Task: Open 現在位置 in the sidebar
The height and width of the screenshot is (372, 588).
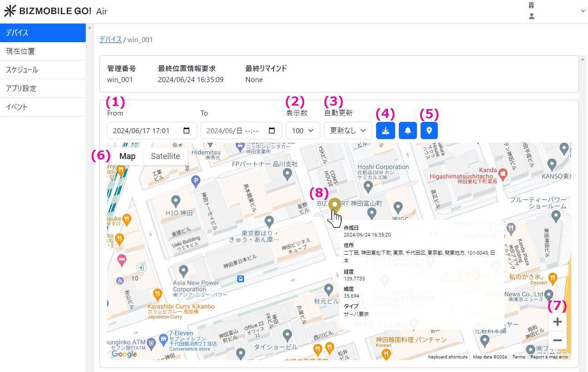Action: (43, 51)
